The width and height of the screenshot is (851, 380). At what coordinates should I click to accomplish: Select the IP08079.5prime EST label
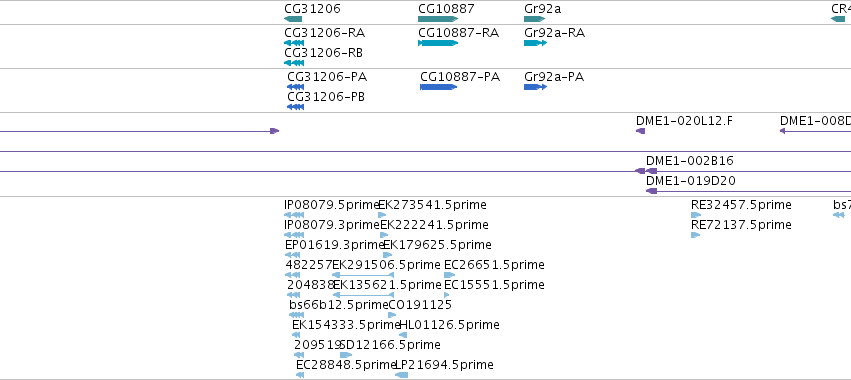click(x=331, y=205)
